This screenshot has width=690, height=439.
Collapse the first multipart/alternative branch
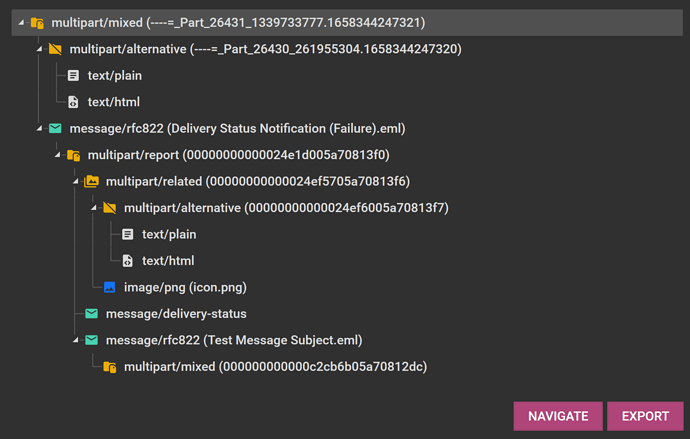(39, 49)
